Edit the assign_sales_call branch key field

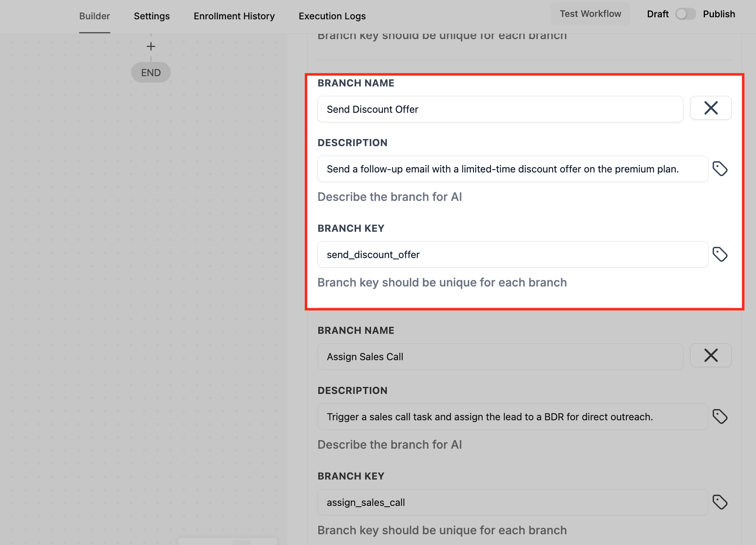pyautogui.click(x=513, y=502)
